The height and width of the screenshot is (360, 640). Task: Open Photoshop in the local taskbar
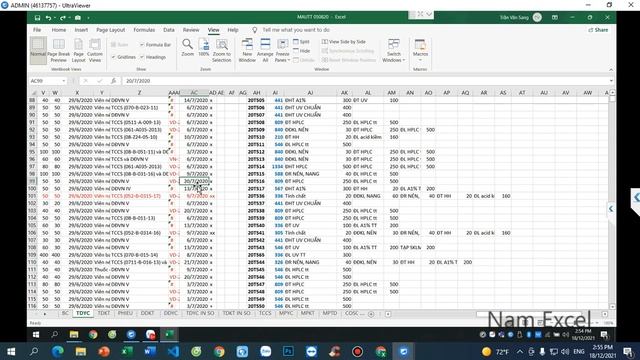coord(288,351)
